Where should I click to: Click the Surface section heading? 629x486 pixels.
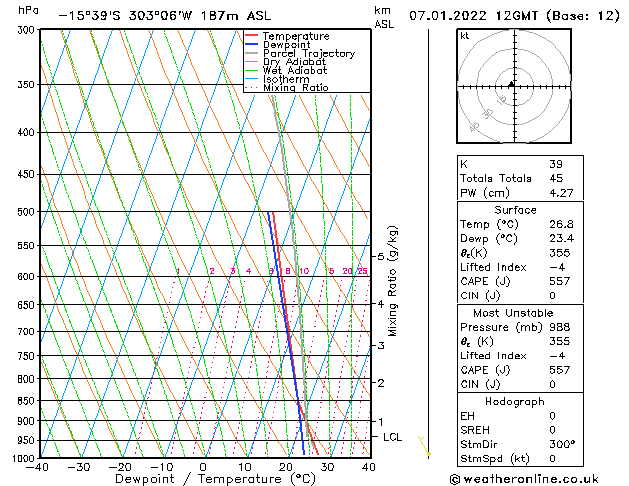pos(515,210)
